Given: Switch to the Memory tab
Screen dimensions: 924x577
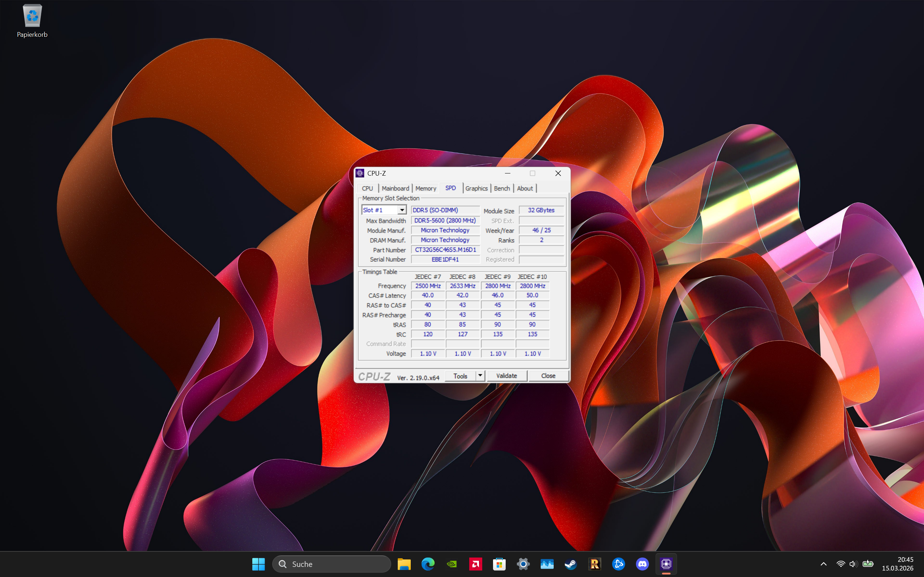Looking at the screenshot, I should click(x=425, y=188).
